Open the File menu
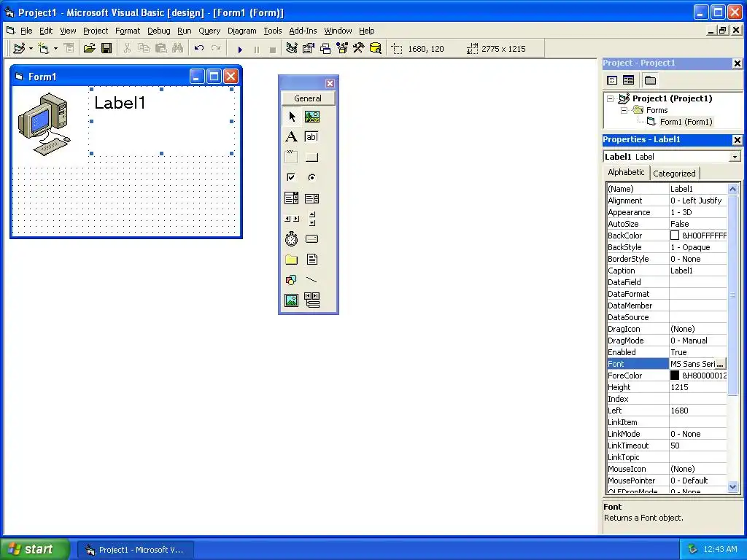 tap(26, 31)
